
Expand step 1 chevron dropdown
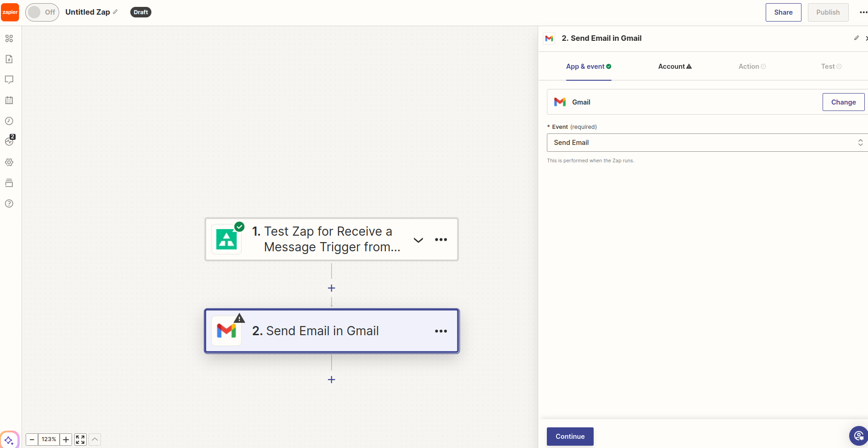[418, 240]
